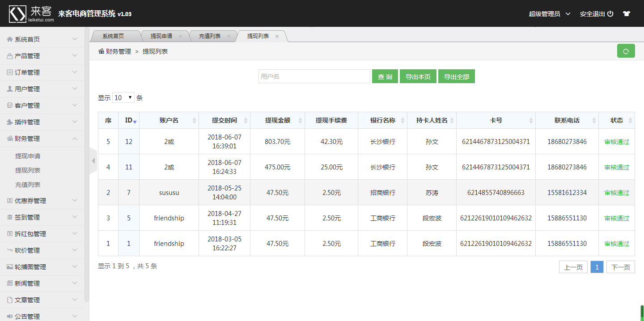Click phone number 15581612334
644x321 pixels.
[567, 193]
